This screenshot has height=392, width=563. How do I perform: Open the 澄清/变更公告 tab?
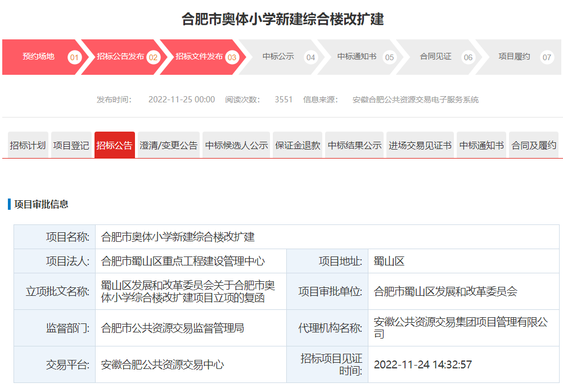click(x=169, y=145)
